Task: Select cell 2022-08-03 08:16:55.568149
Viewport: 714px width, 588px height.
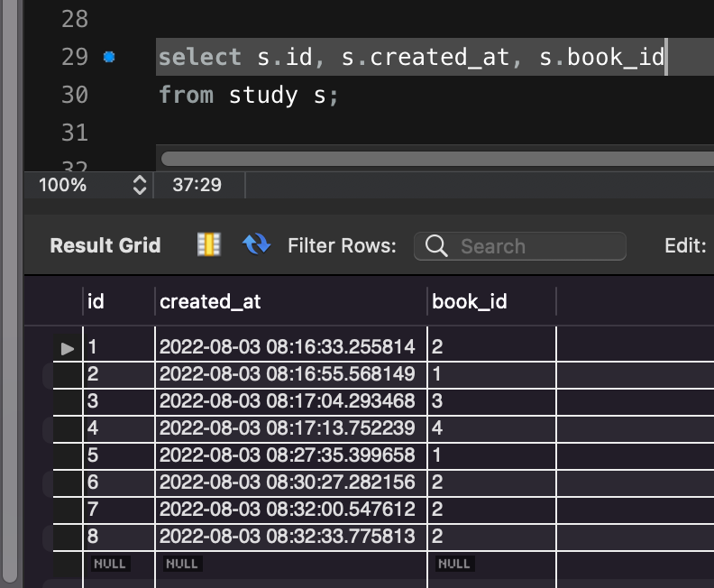Action: pos(291,374)
